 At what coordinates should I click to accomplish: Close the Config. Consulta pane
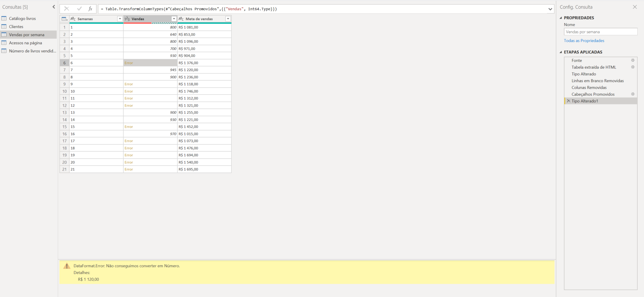(635, 7)
